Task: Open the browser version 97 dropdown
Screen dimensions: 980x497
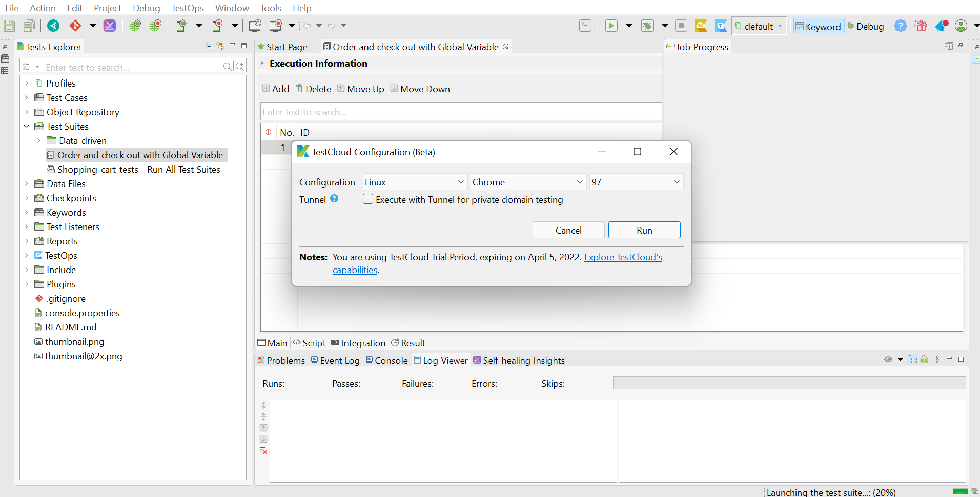Action: point(636,182)
